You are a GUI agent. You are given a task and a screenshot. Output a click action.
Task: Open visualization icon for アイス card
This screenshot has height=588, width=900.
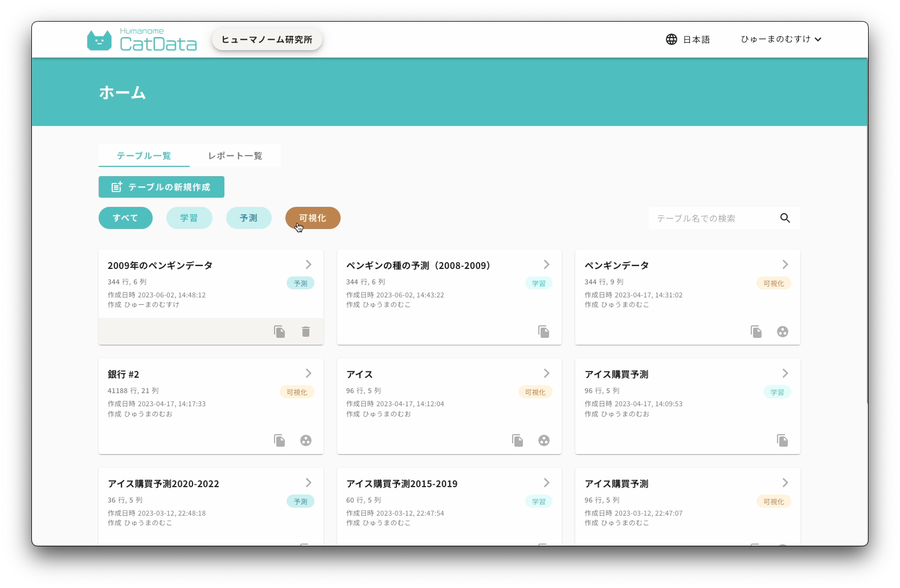coord(544,440)
